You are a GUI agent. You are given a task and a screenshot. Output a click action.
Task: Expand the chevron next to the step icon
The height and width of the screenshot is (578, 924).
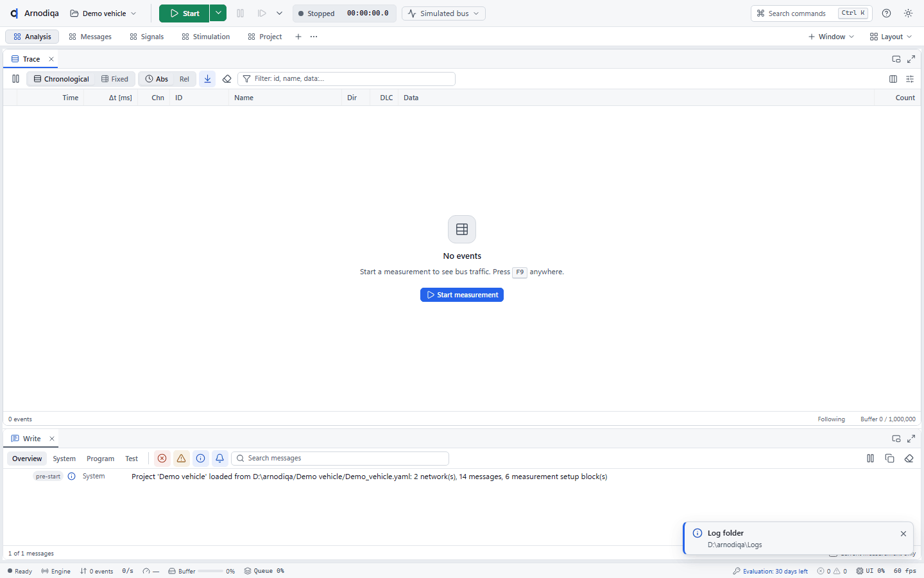(x=279, y=13)
